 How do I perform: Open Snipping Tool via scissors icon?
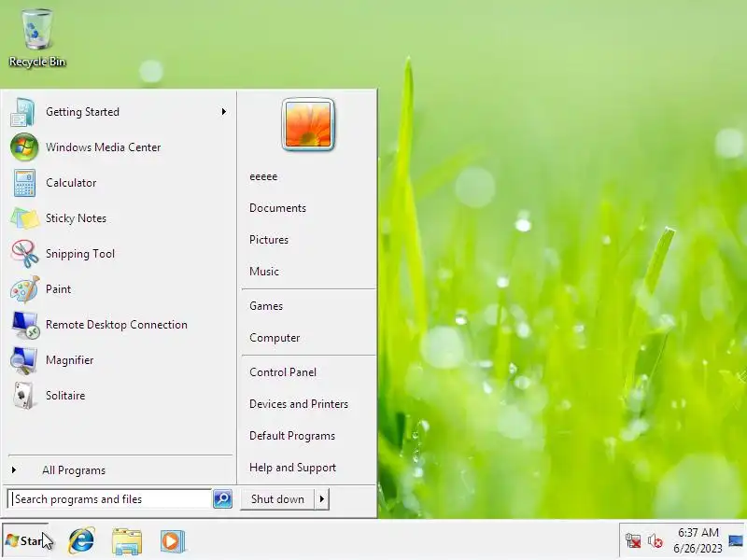coord(25,253)
